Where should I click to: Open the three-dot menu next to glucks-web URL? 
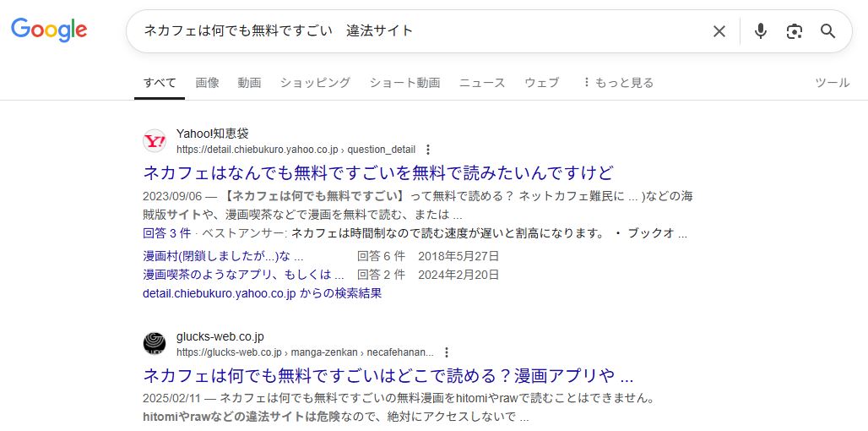447,352
